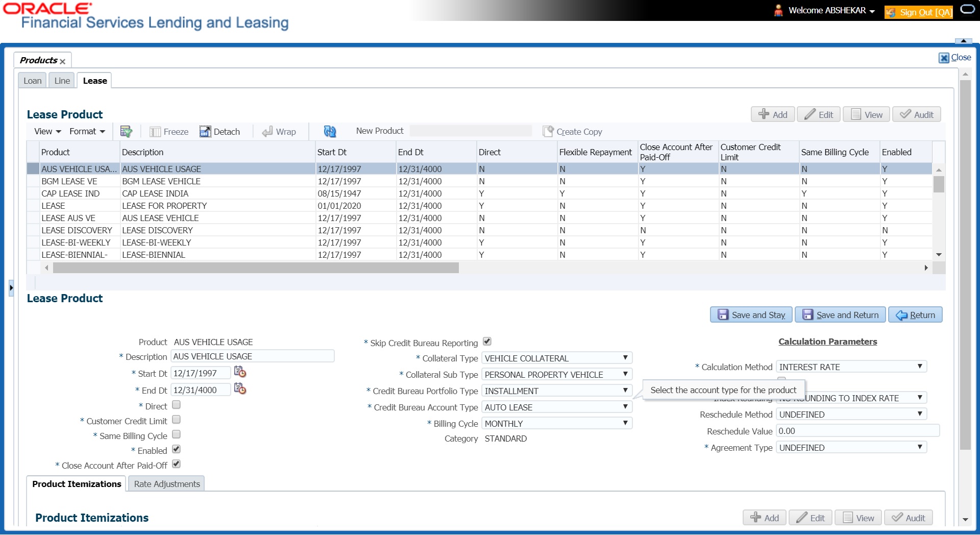Click the Close link
Screen dimensions: 980x535
click(961, 58)
